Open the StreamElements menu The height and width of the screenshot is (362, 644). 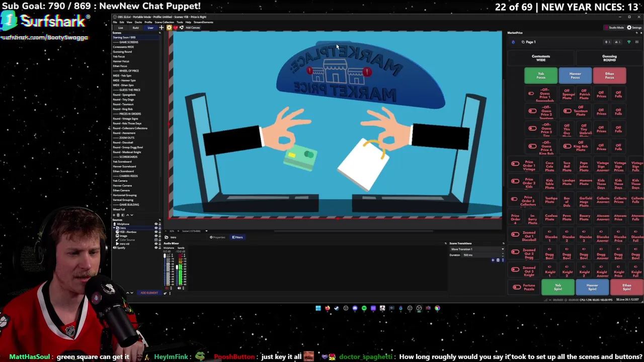(x=203, y=22)
